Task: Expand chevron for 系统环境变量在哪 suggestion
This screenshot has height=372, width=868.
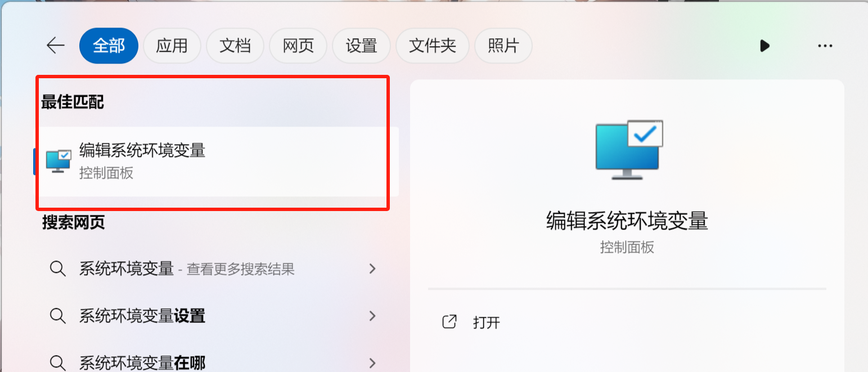Action: tap(372, 362)
